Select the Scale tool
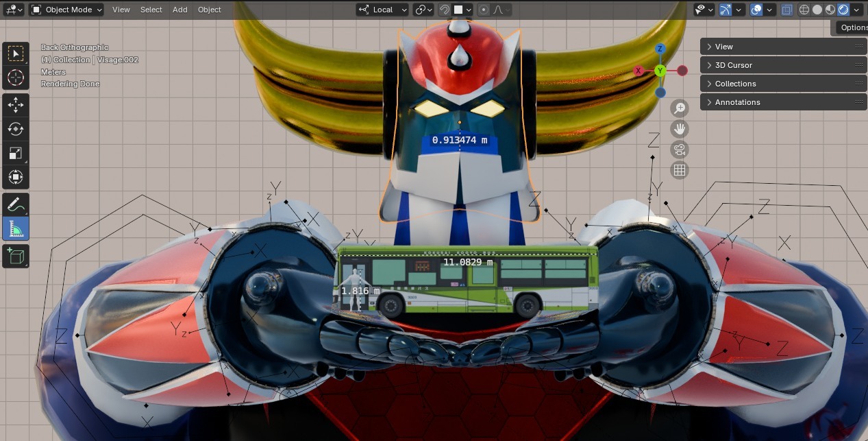Viewport: 868px width, 441px height. (x=16, y=153)
